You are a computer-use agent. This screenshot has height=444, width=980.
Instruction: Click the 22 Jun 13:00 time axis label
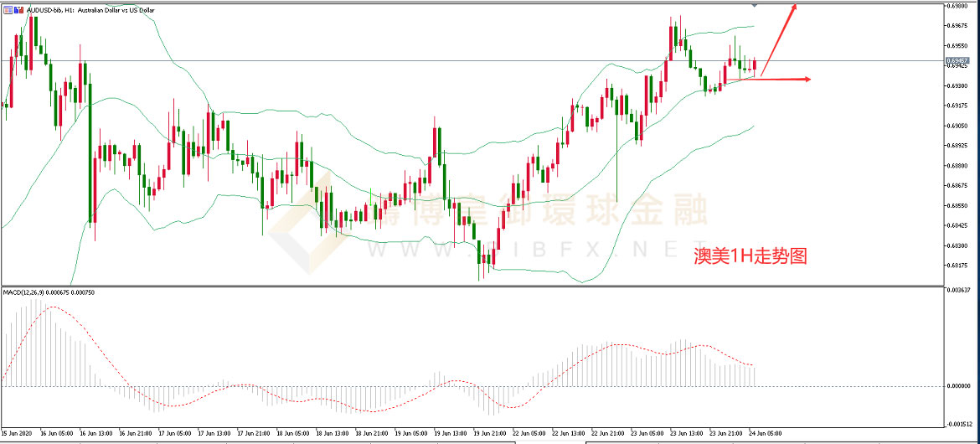pyautogui.click(x=569, y=433)
